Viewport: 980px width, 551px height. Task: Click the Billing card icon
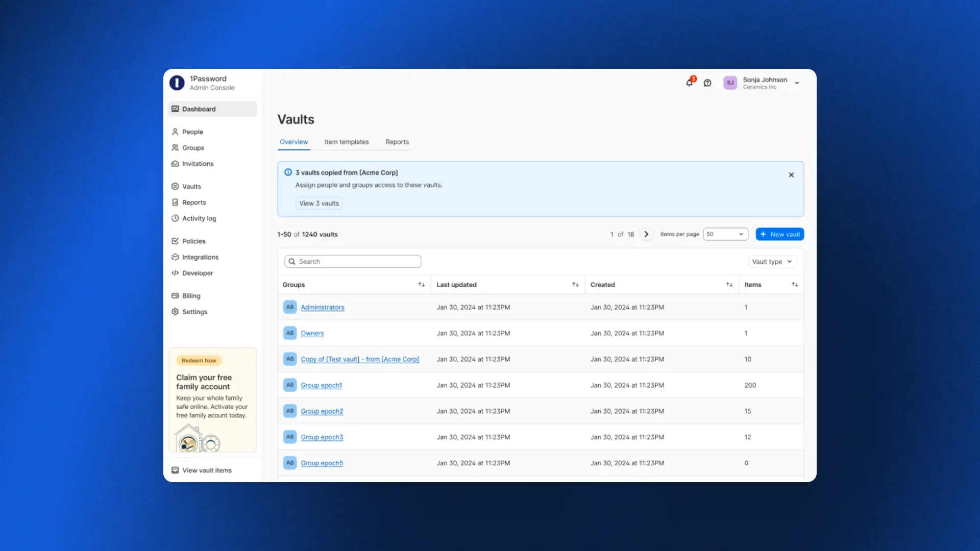(x=175, y=296)
